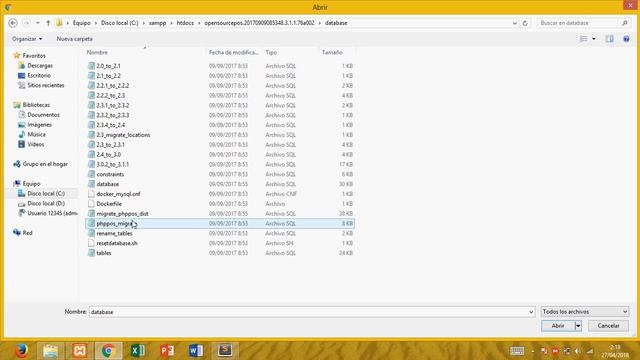
Task: Open the Organizar menu
Action: [27, 39]
